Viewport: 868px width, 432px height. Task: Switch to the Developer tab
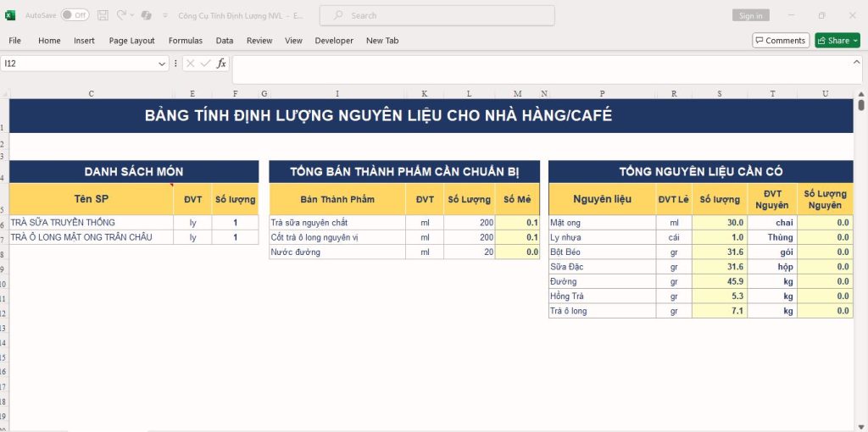coord(334,41)
